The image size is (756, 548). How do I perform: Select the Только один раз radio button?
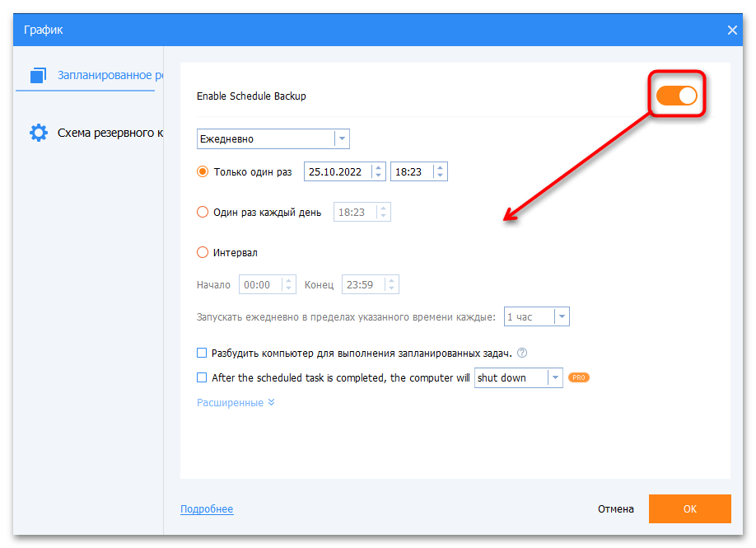point(203,171)
